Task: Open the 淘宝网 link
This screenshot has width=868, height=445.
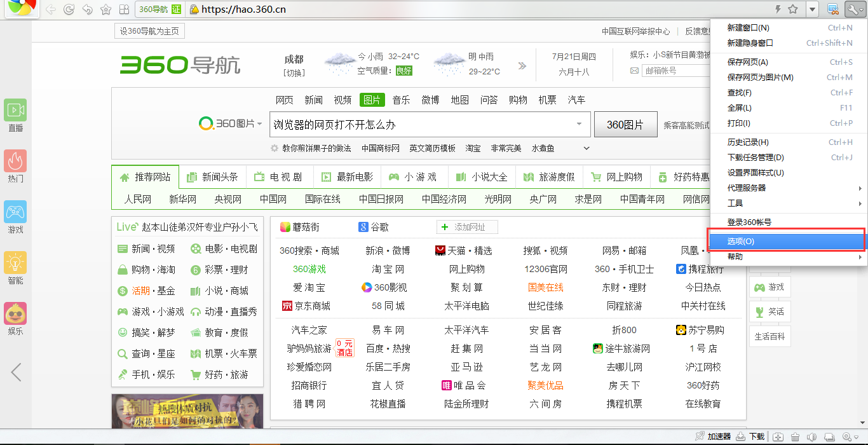Action: tap(388, 269)
